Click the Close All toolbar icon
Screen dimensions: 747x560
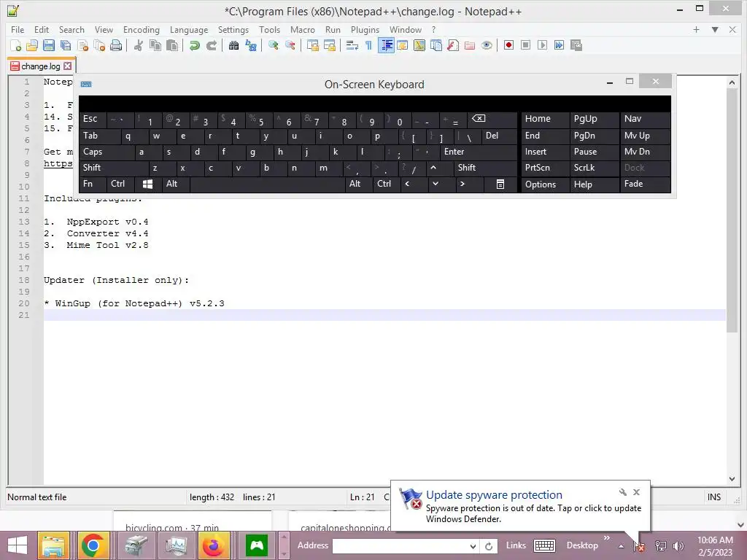coord(99,45)
